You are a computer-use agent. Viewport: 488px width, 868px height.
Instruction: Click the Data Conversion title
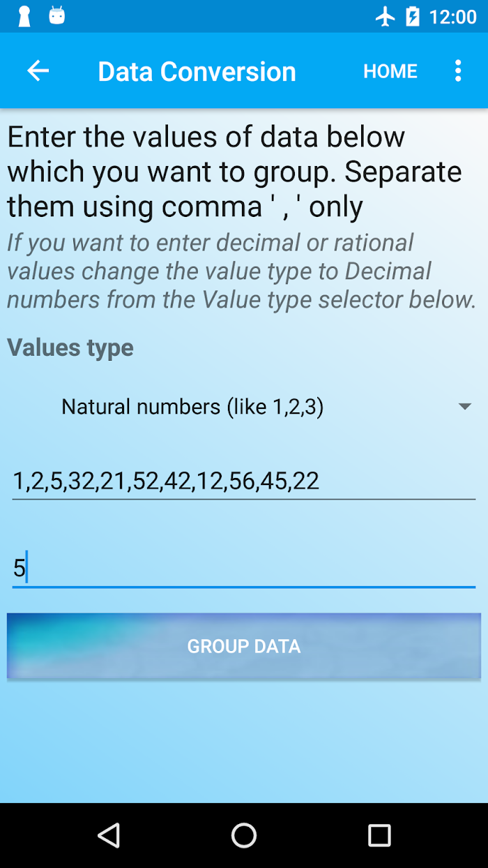(x=197, y=71)
